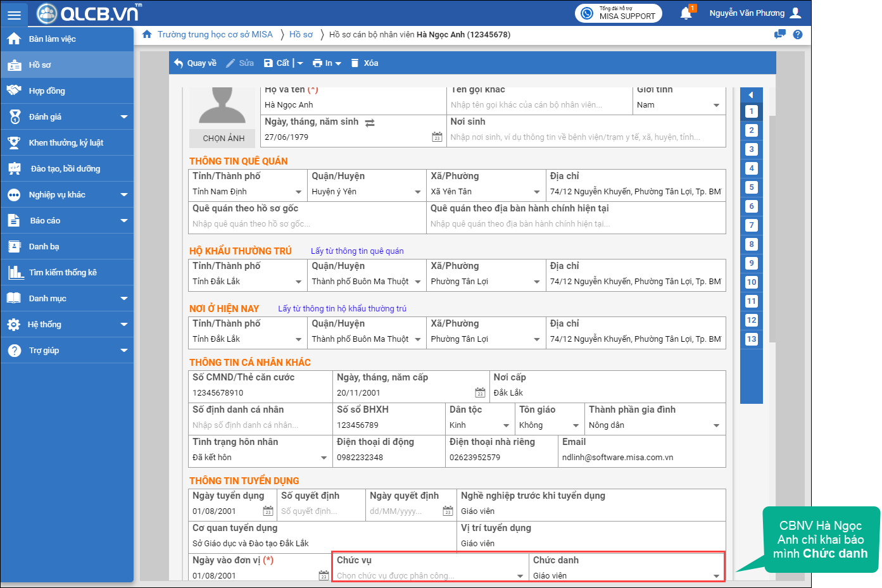Screen dimensions: 882x588
Task: Swap birth date format icon
Action: 370,123
